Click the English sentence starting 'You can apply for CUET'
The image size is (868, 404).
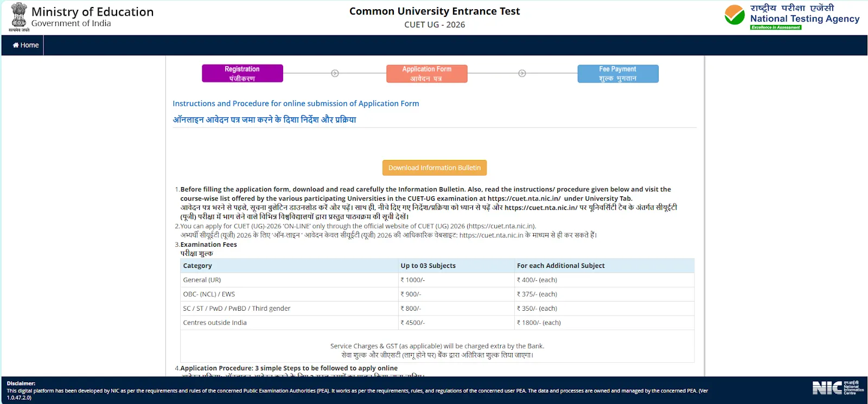pos(358,226)
